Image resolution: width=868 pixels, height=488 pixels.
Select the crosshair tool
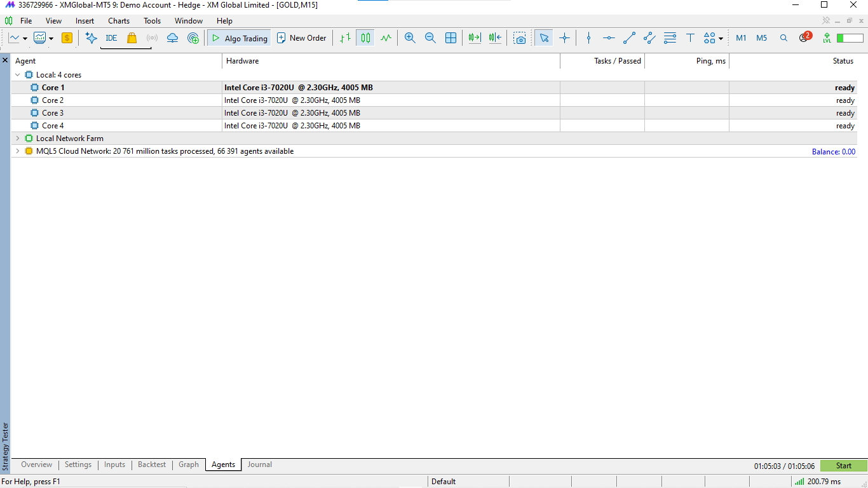point(564,38)
